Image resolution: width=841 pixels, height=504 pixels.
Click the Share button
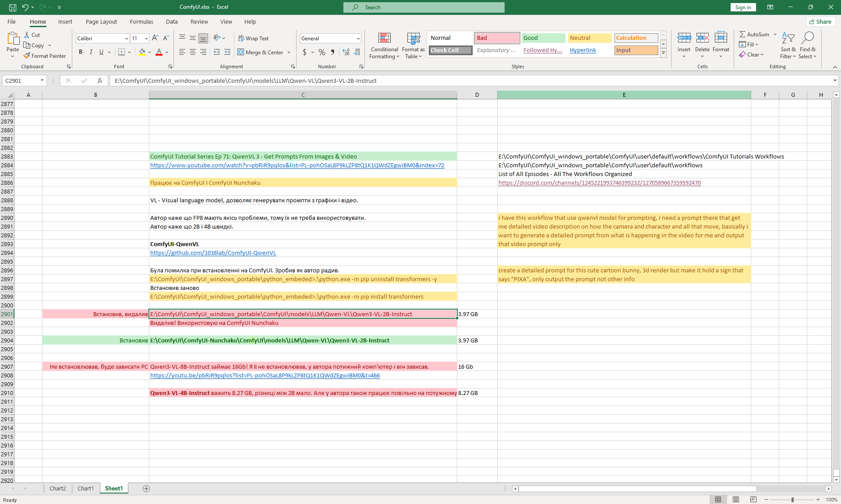[x=820, y=21]
